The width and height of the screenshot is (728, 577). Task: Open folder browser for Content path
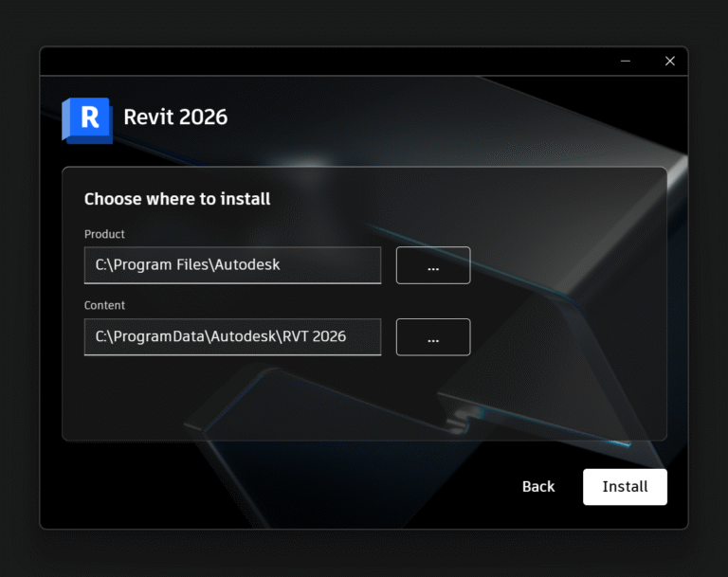[x=432, y=337]
